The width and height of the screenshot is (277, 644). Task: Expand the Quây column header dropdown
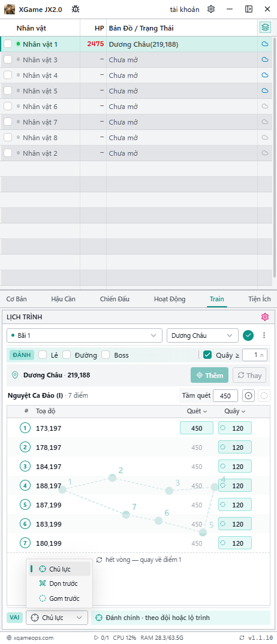point(235,411)
